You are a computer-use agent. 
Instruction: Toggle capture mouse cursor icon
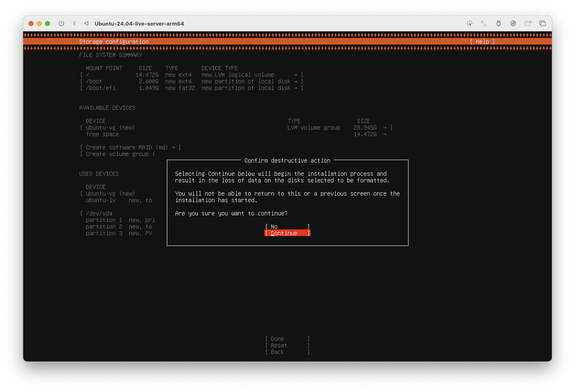click(470, 24)
